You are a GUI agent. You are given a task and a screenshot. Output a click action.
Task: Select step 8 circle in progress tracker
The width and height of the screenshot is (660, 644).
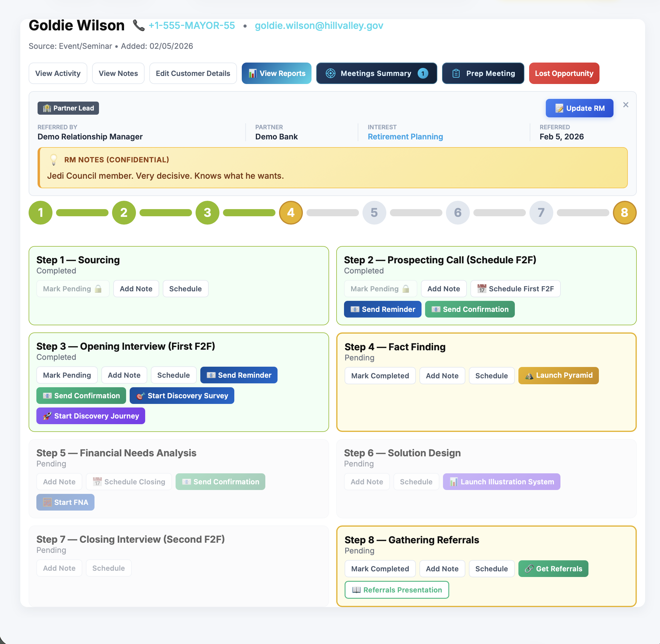point(624,213)
